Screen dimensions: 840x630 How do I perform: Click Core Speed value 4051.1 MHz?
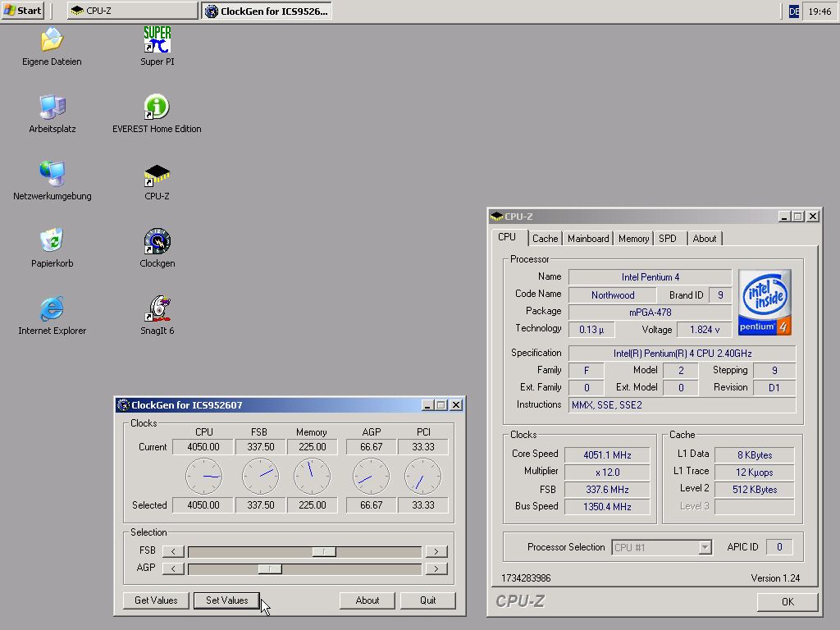click(x=607, y=454)
